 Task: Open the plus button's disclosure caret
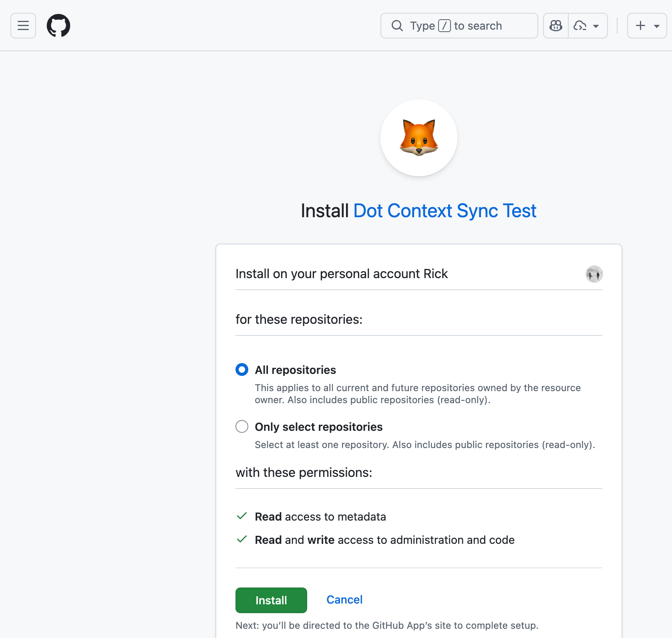point(656,26)
